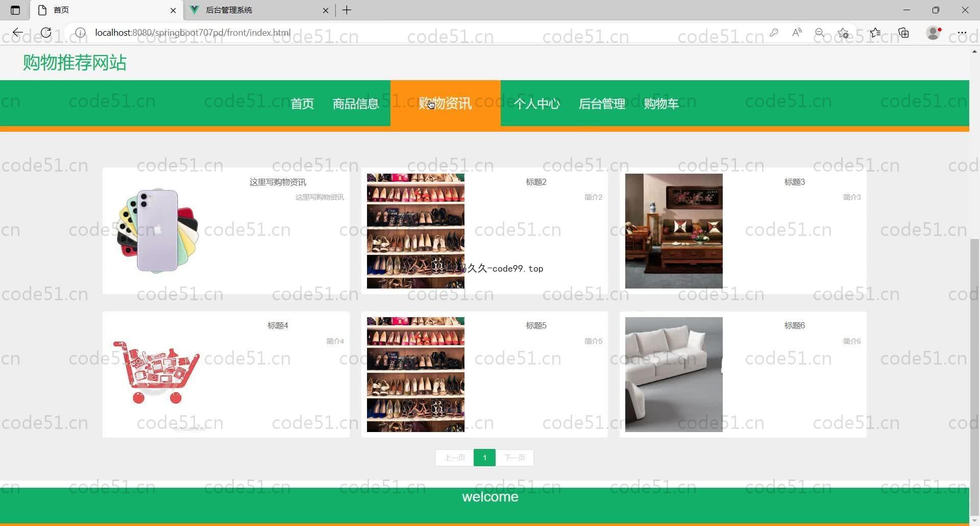Viewport: 980px width, 526px height.
Task: Open browser Settings and more menu
Action: click(x=962, y=33)
